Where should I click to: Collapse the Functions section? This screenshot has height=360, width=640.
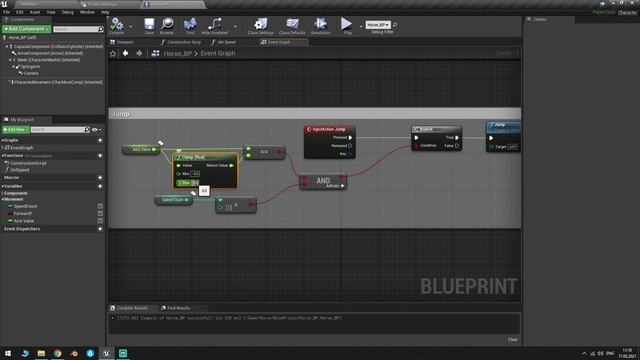[x=3, y=156]
